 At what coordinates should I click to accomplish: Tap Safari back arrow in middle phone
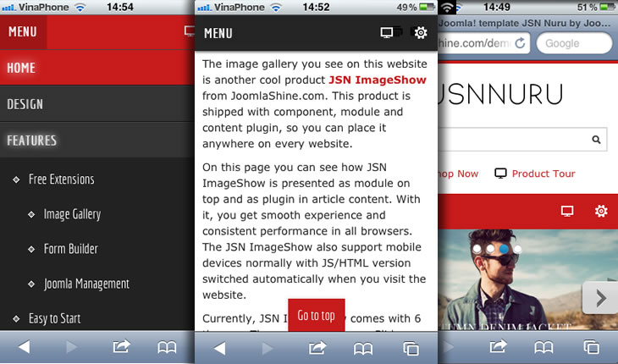pos(219,348)
